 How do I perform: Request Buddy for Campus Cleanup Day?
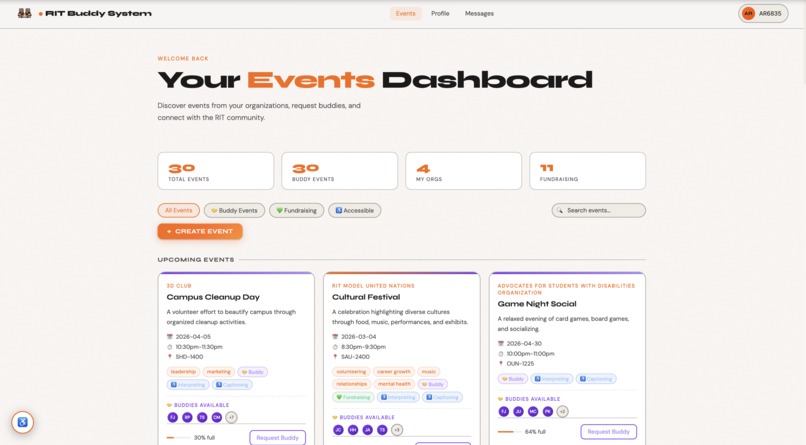[x=278, y=438]
